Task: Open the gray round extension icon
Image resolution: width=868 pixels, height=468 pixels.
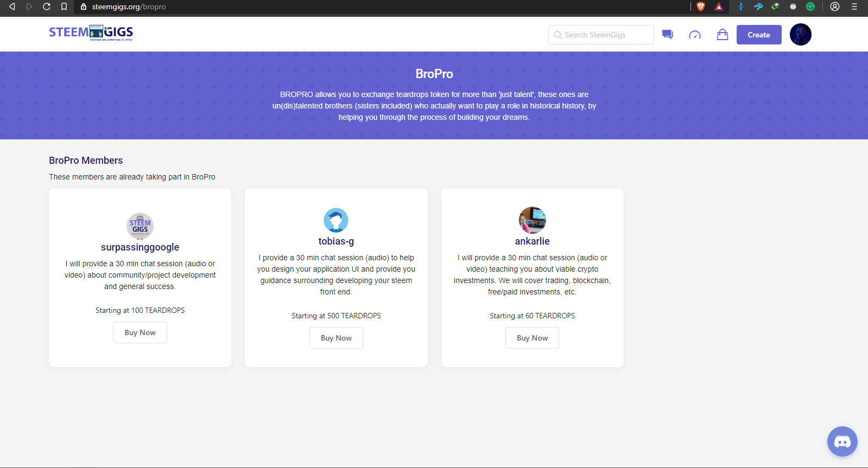Action: [793, 7]
